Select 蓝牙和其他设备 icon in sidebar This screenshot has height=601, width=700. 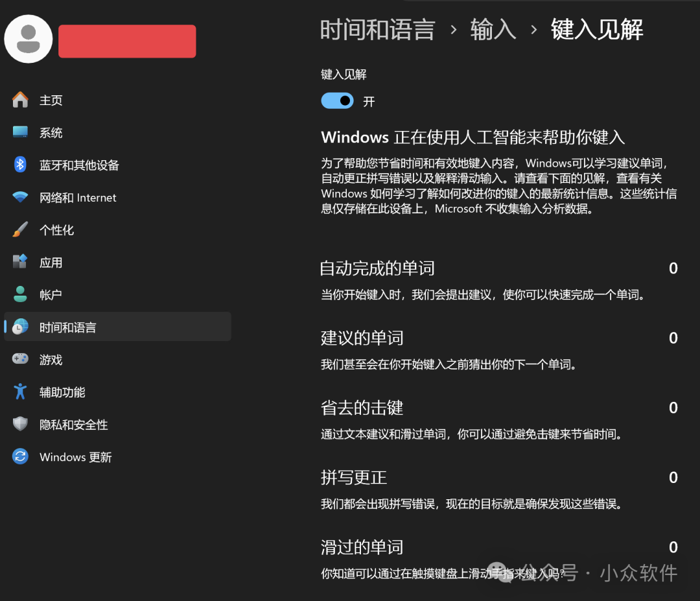pyautogui.click(x=21, y=165)
